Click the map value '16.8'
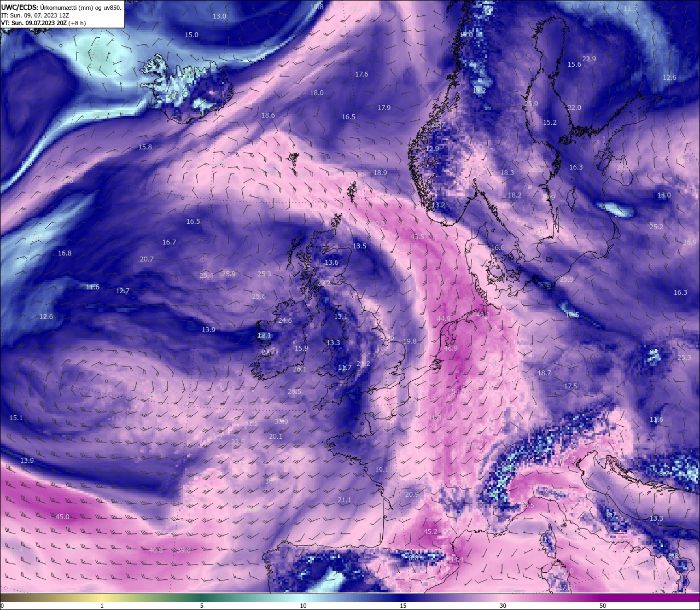Image resolution: width=700 pixels, height=610 pixels. pos(65,253)
